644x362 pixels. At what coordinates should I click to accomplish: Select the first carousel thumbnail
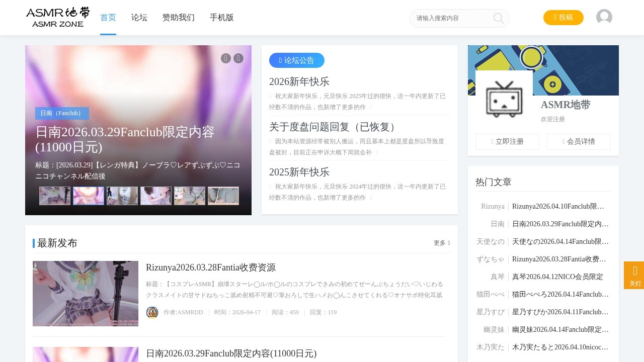55,196
